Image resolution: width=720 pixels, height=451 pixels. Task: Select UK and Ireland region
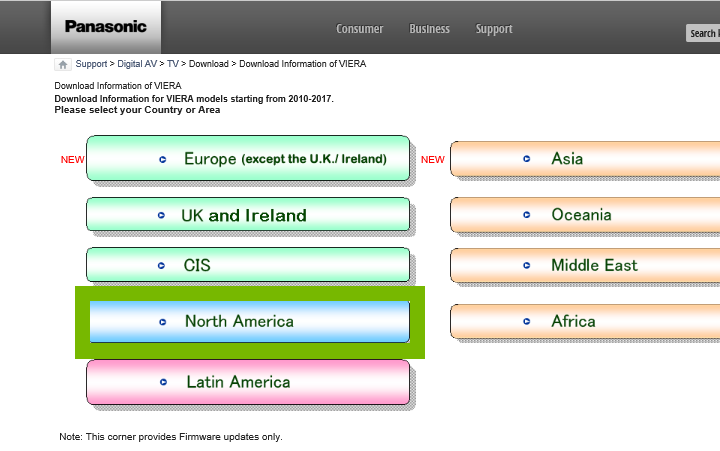(248, 214)
